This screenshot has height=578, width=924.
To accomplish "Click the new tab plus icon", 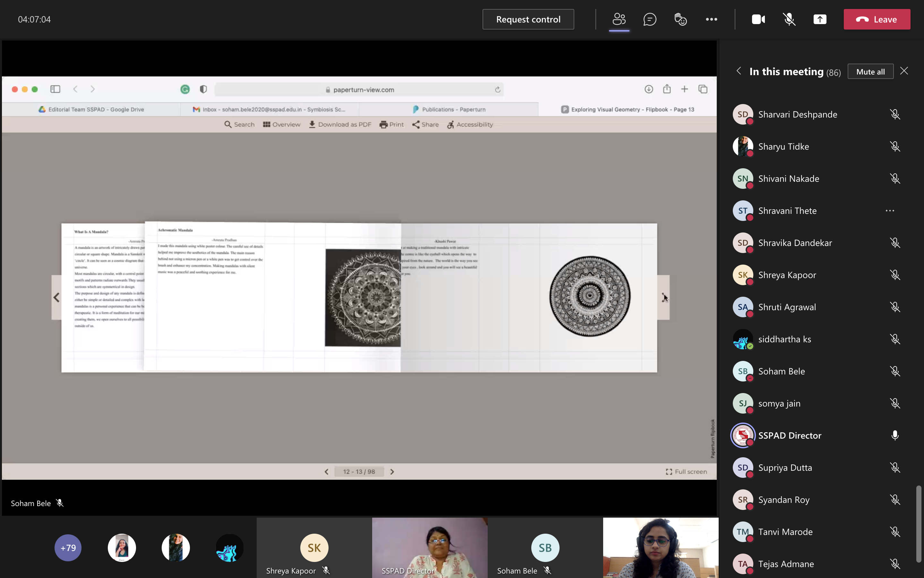I will (x=685, y=89).
